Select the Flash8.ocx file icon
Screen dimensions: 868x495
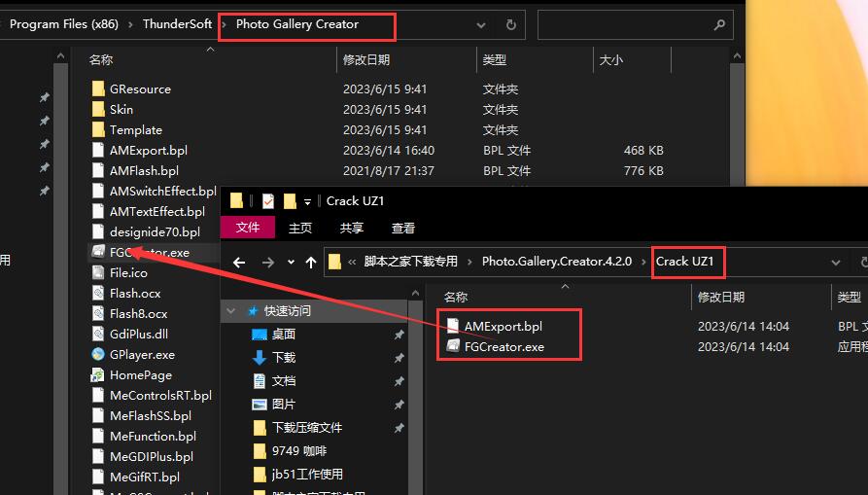[98, 314]
